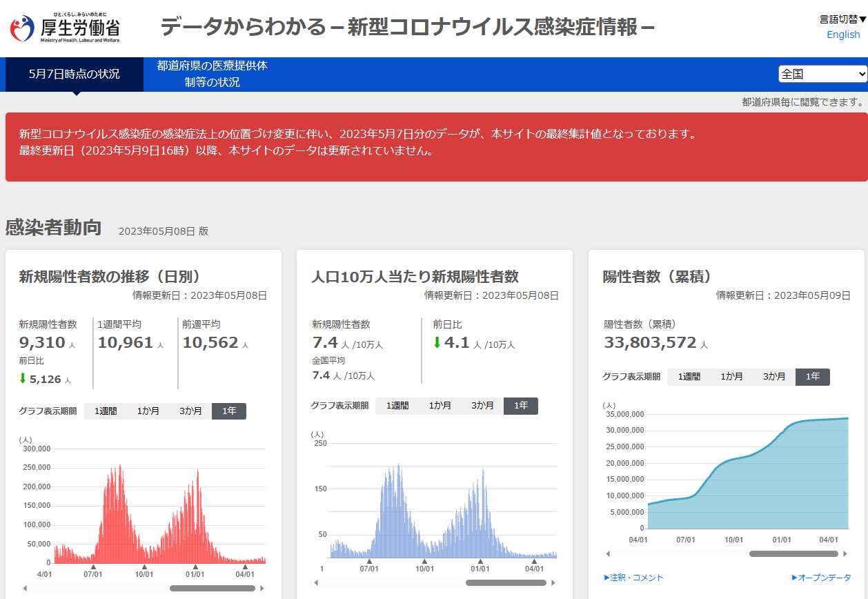Click 01/01 triangle marker on per-100k chart

pos(480,561)
